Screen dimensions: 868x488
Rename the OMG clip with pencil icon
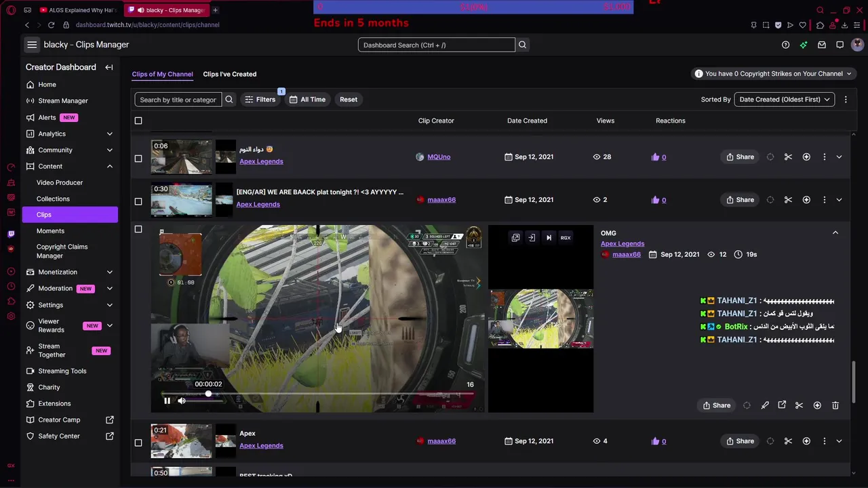pos(765,405)
